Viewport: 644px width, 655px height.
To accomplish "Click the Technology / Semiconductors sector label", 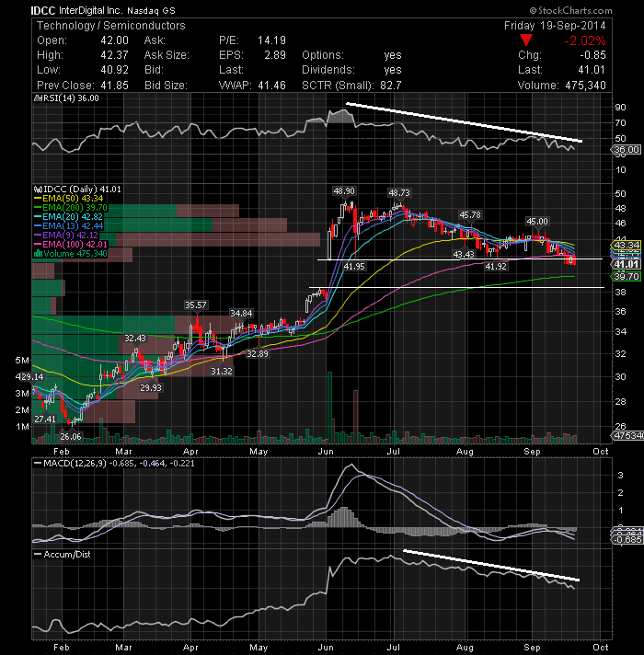I will pyautogui.click(x=111, y=26).
